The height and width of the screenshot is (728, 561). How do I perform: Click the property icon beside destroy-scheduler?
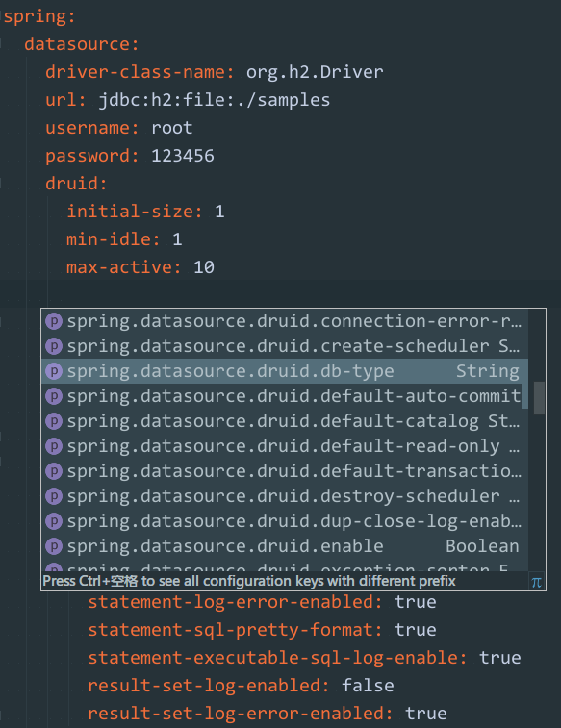click(x=54, y=497)
